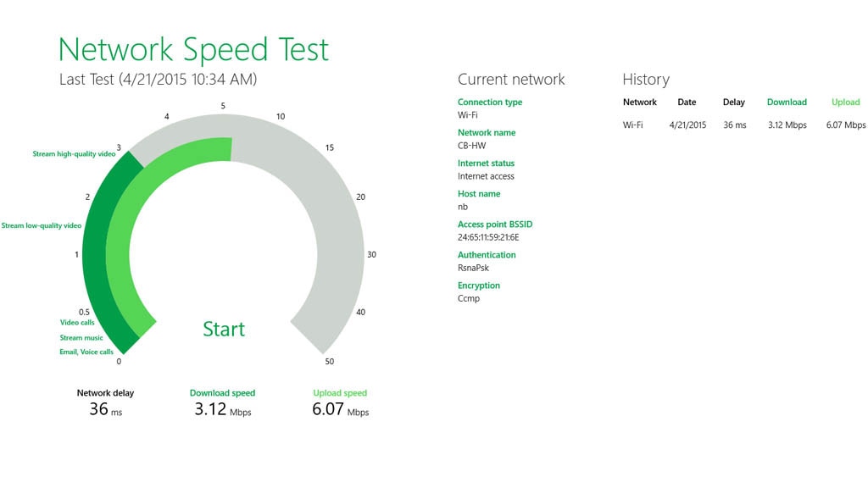Click the Stream music gauge label
The width and height of the screenshot is (868, 488).
click(81, 338)
